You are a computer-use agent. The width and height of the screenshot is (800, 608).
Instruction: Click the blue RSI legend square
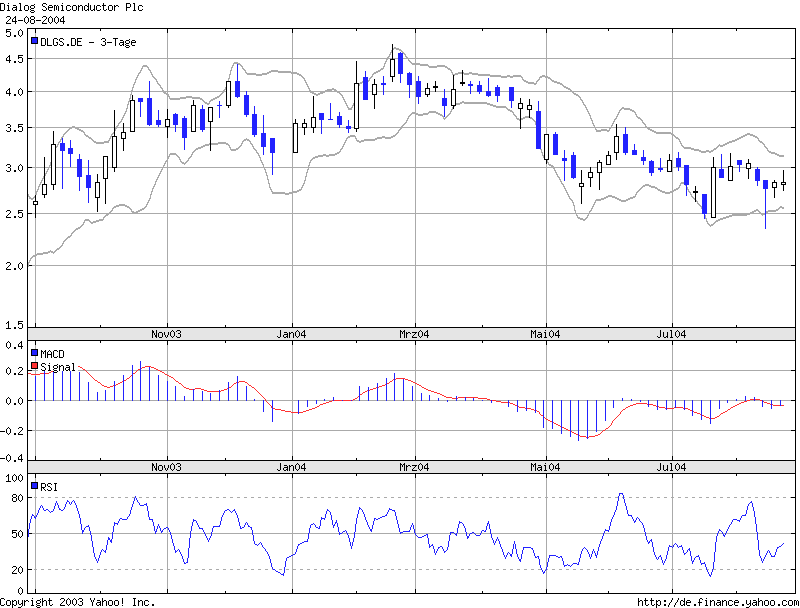35,486
